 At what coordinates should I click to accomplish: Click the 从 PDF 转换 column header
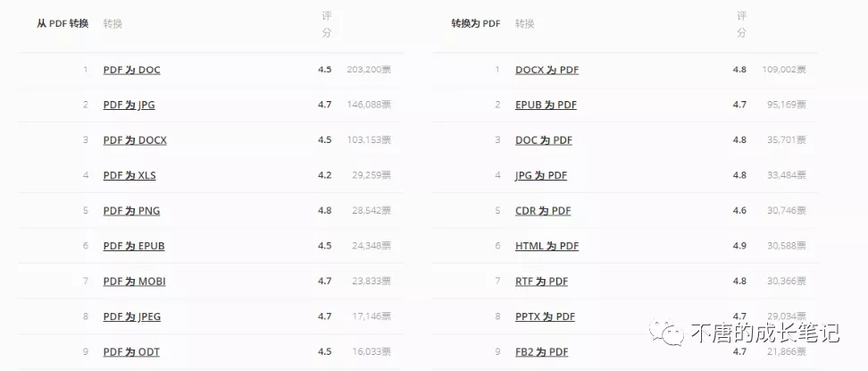(x=63, y=23)
